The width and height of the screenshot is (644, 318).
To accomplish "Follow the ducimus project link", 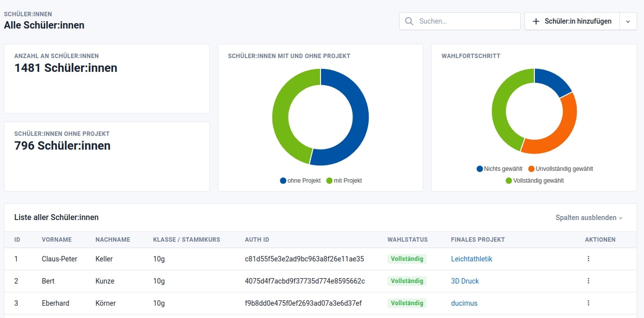I will click(464, 303).
